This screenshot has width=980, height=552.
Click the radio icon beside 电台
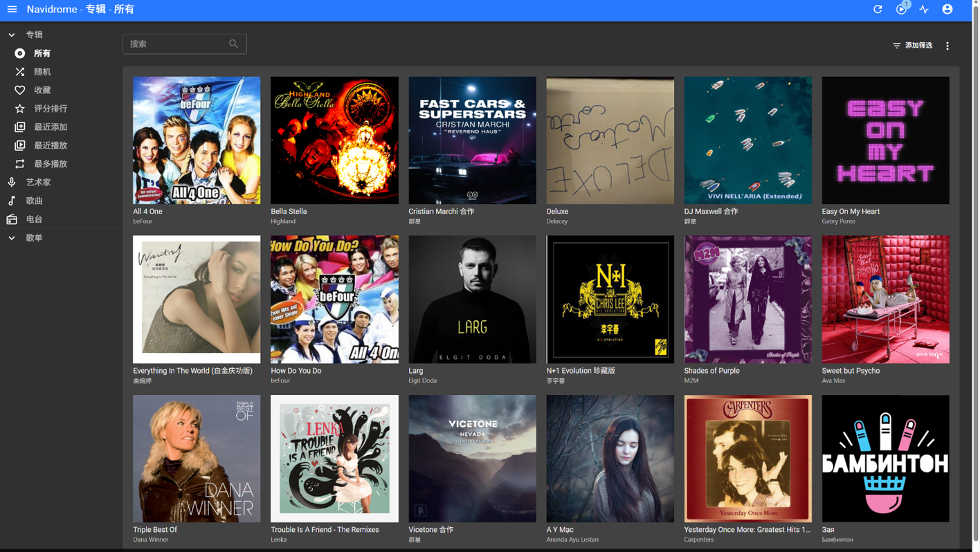coord(12,219)
